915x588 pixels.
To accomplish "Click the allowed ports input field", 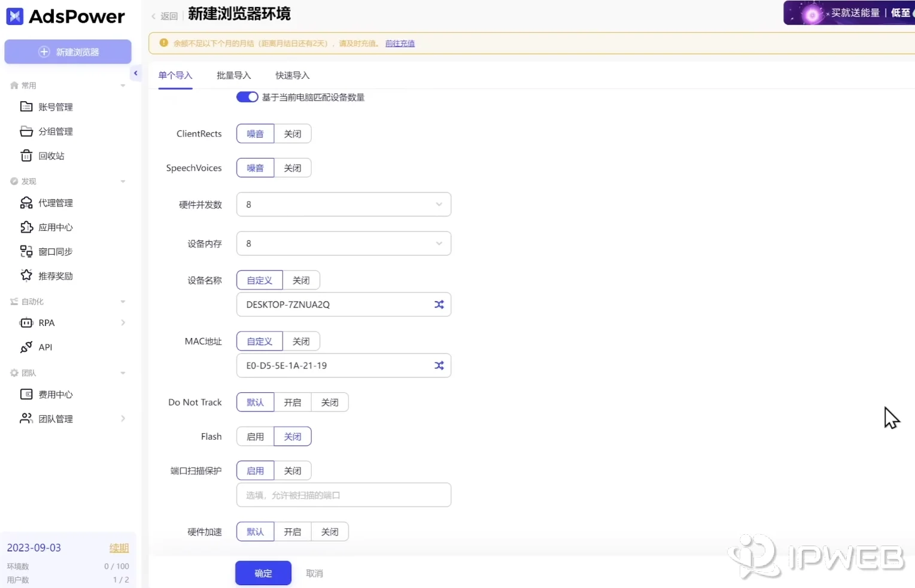I will [x=343, y=495].
